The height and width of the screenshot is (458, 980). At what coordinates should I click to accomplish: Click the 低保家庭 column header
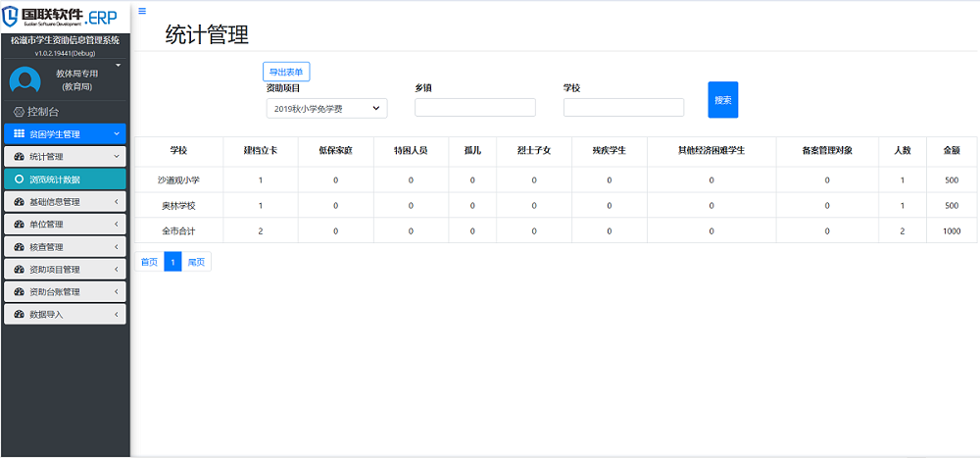pyautogui.click(x=335, y=151)
